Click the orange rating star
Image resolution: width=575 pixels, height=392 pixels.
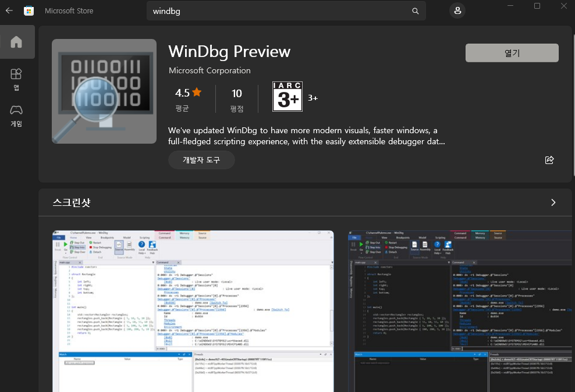click(197, 92)
